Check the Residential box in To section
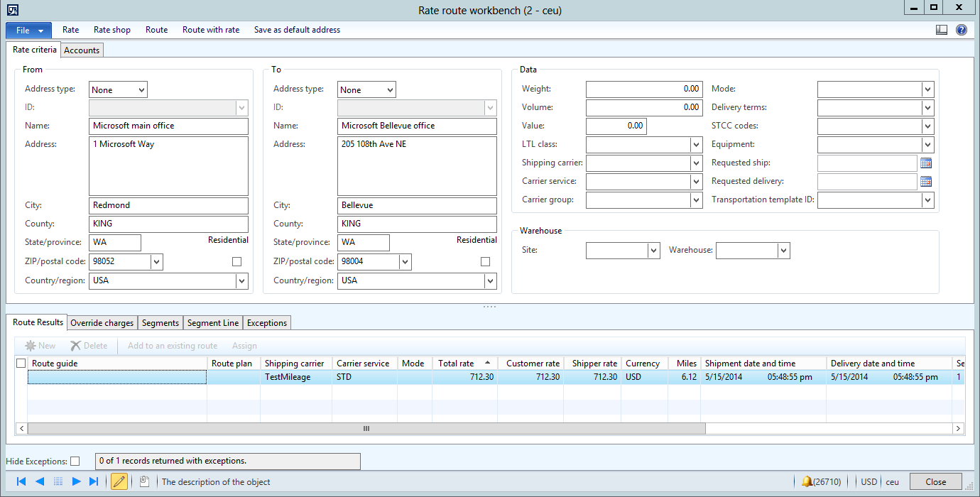Viewport: 980px width, 497px height. tap(485, 261)
